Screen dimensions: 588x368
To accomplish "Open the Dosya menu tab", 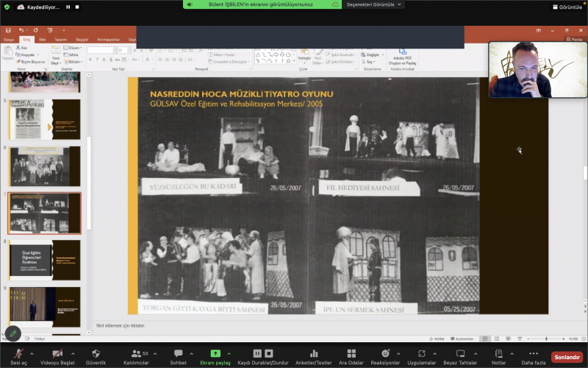I will click(9, 40).
